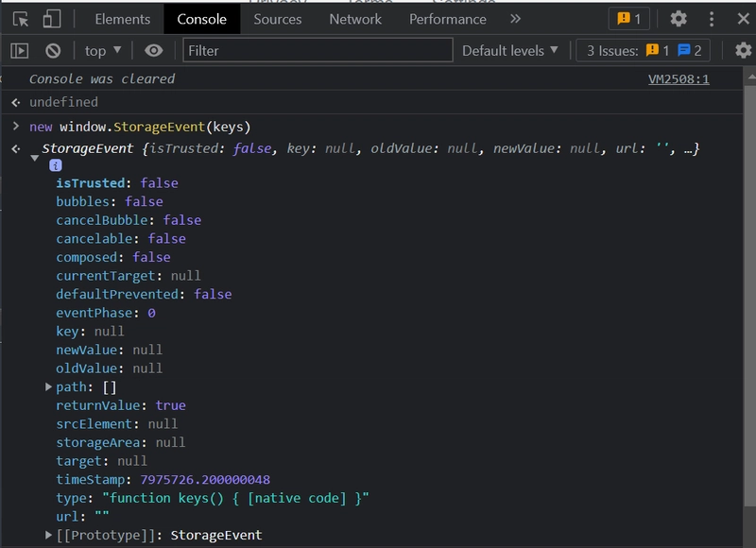This screenshot has width=756, height=548.
Task: Click the type property string value
Action: [x=235, y=498]
